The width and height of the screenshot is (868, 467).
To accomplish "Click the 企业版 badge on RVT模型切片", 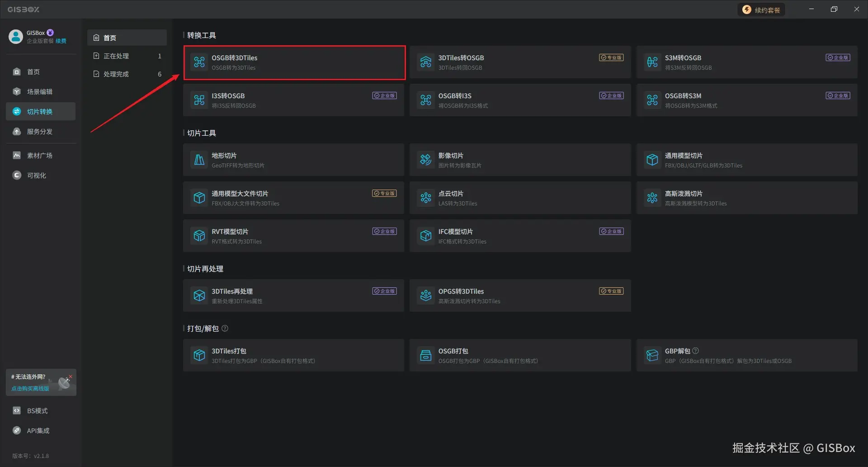I will [x=385, y=231].
